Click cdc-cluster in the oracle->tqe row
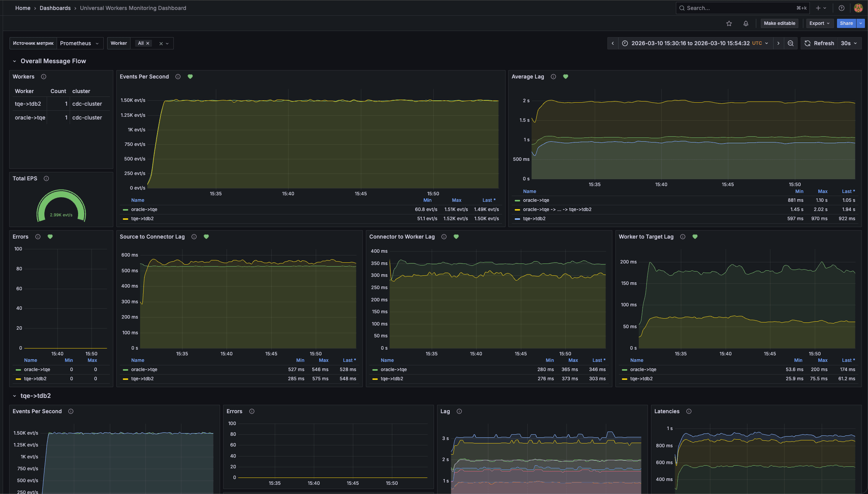The image size is (868, 494). pos(87,118)
